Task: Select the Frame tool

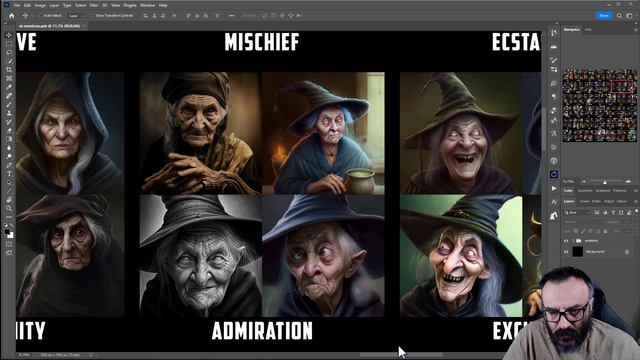Action: pyautogui.click(x=9, y=78)
